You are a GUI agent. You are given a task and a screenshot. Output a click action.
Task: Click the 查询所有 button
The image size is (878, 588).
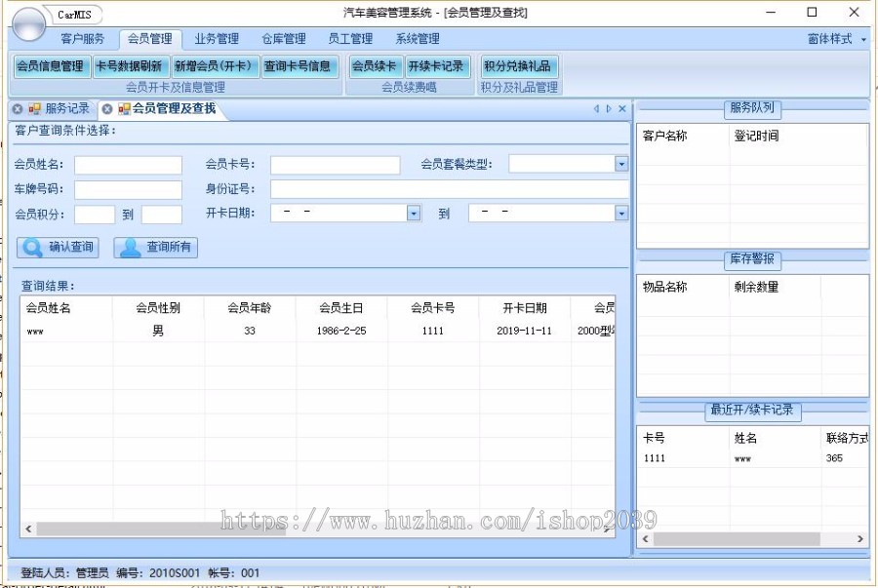click(156, 248)
